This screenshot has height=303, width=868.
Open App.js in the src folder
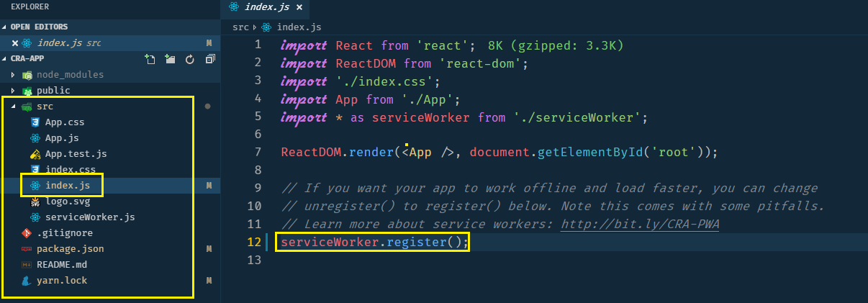62,137
